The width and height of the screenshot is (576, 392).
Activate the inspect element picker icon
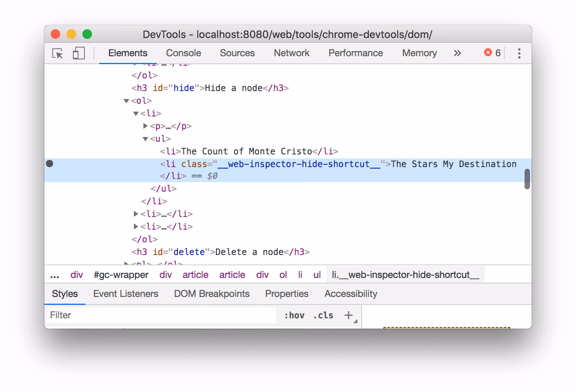(58, 53)
